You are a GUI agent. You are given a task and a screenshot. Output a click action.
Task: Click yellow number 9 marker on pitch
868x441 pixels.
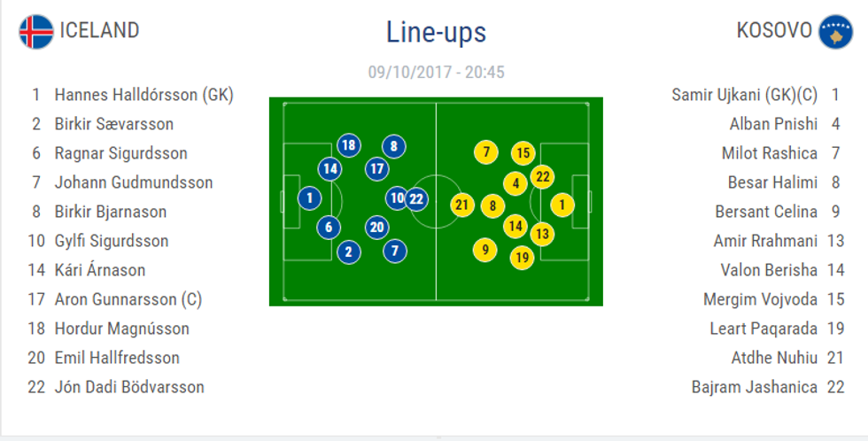pyautogui.click(x=484, y=250)
